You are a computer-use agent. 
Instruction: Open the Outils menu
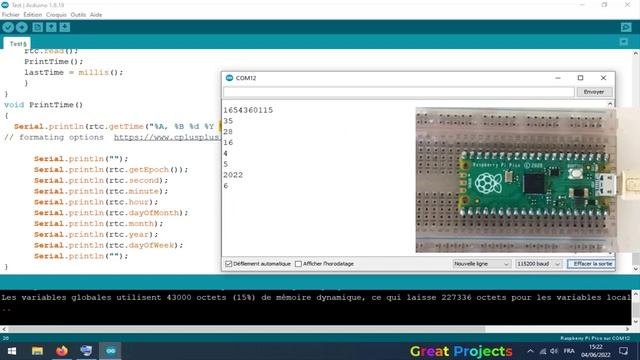click(x=78, y=15)
